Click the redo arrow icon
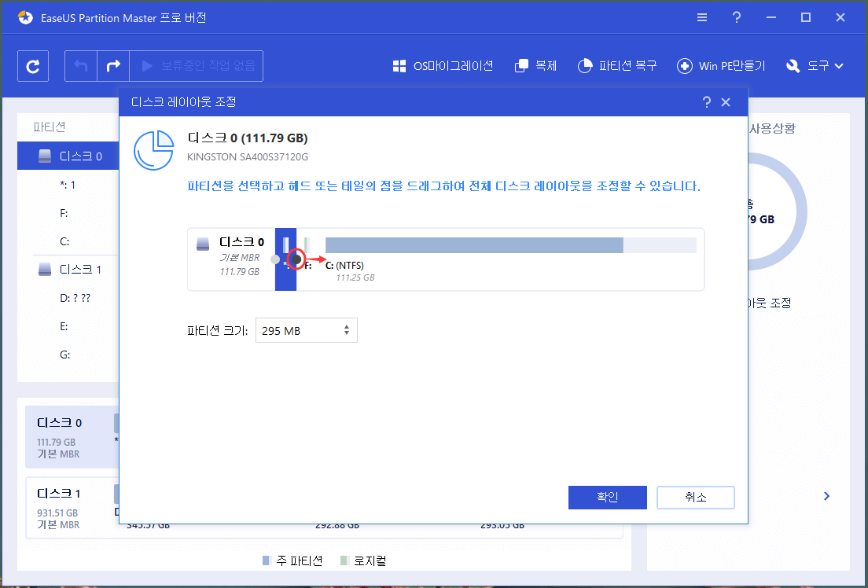Image resolution: width=868 pixels, height=588 pixels. pyautogui.click(x=112, y=65)
